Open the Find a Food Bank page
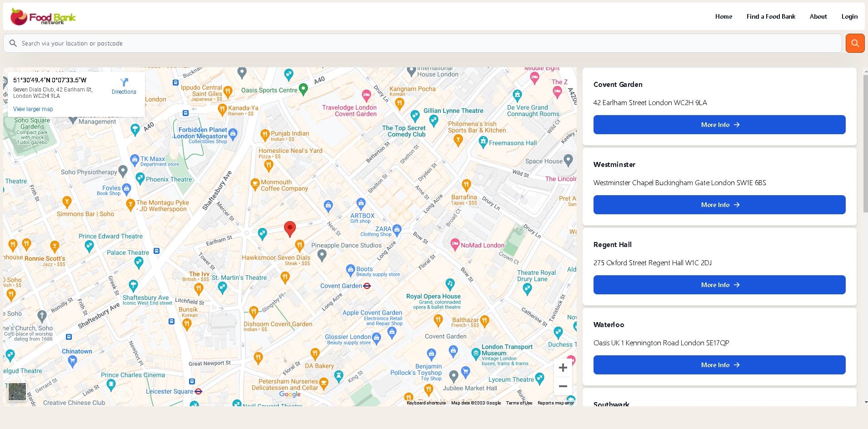Screen dimensions: 868x429 [x=771, y=16]
